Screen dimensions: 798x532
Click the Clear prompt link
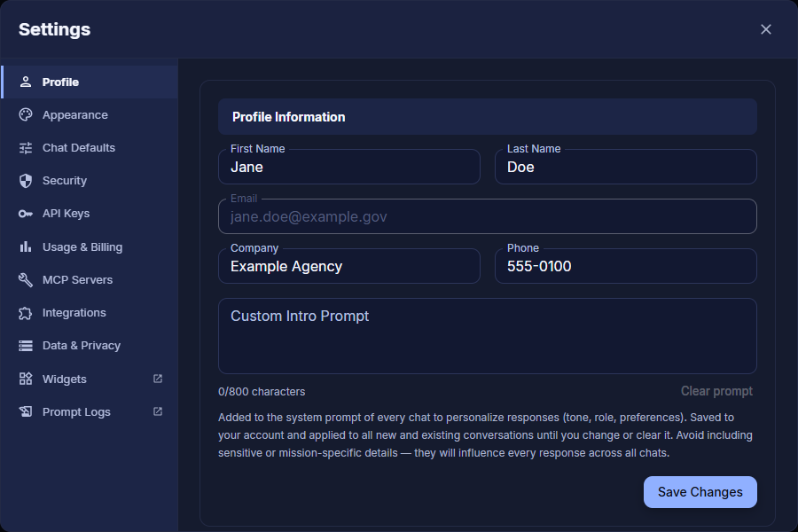pyautogui.click(x=716, y=391)
